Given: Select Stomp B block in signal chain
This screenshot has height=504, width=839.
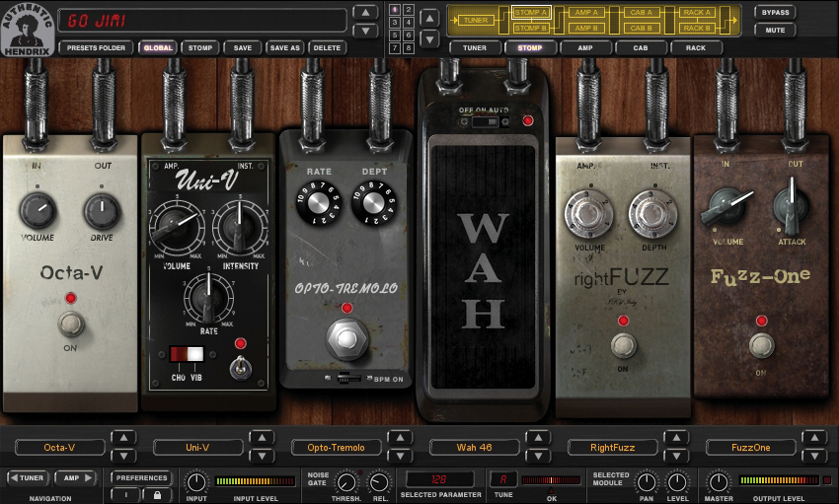Looking at the screenshot, I should (531, 28).
